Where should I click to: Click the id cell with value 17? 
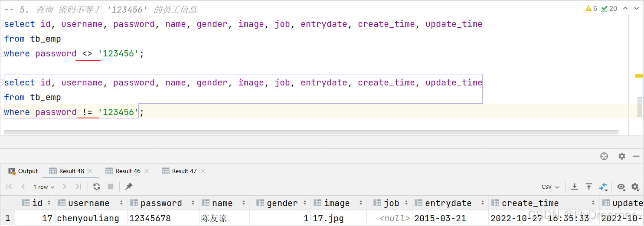[35, 218]
